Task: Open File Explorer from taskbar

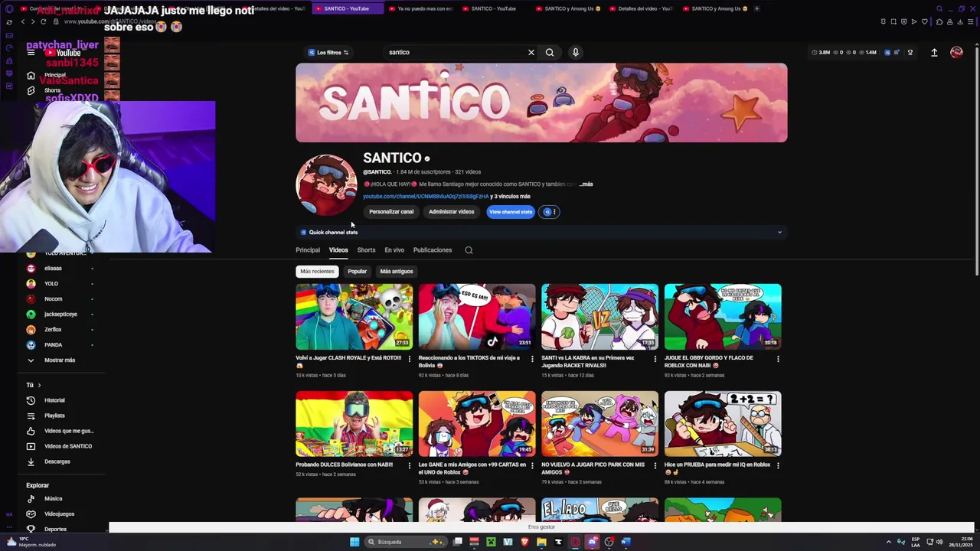Action: pyautogui.click(x=541, y=542)
